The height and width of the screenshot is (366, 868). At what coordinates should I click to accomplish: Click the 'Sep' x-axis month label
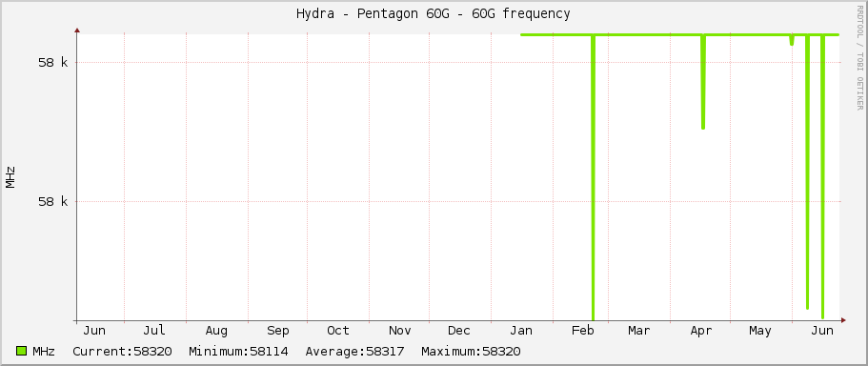(x=278, y=331)
